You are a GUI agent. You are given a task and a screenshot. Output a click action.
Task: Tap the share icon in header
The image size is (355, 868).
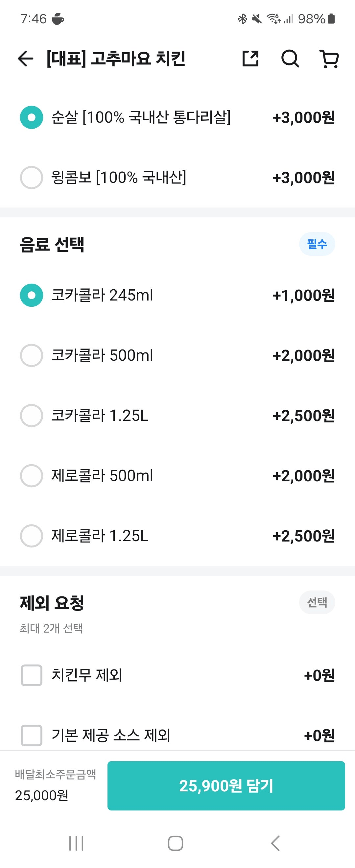click(250, 59)
